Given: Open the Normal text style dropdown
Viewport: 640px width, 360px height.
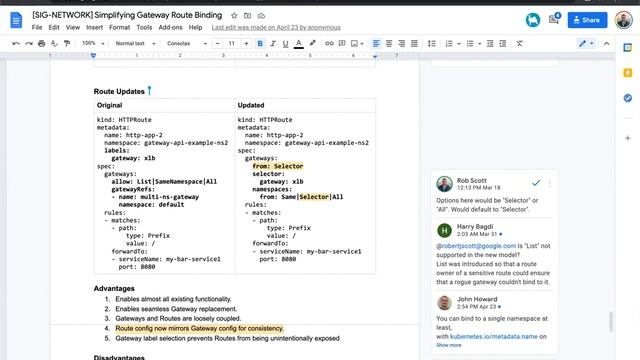Looking at the screenshot, I should click(135, 43).
